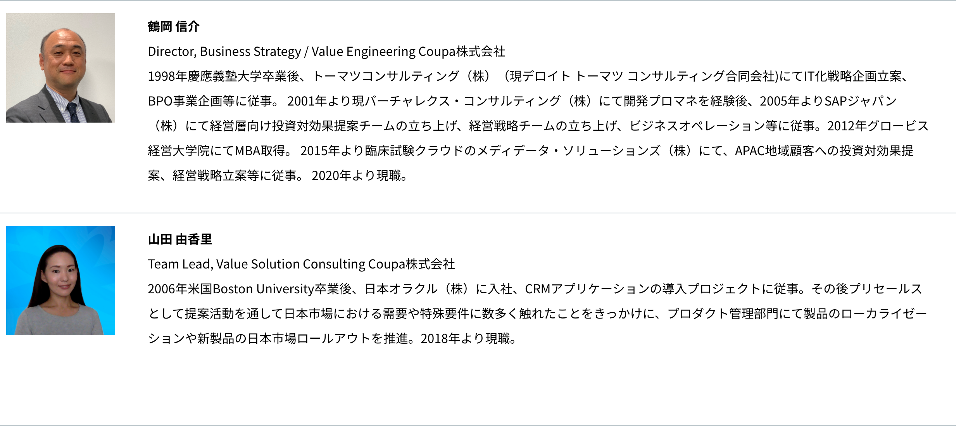
Task: Click the text 2020年より現職
Action: [x=359, y=176]
